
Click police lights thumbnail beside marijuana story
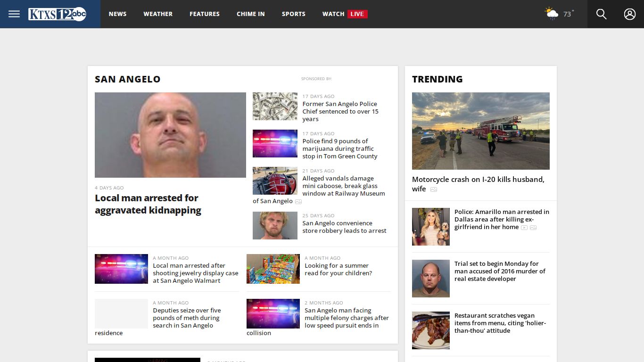(x=275, y=143)
